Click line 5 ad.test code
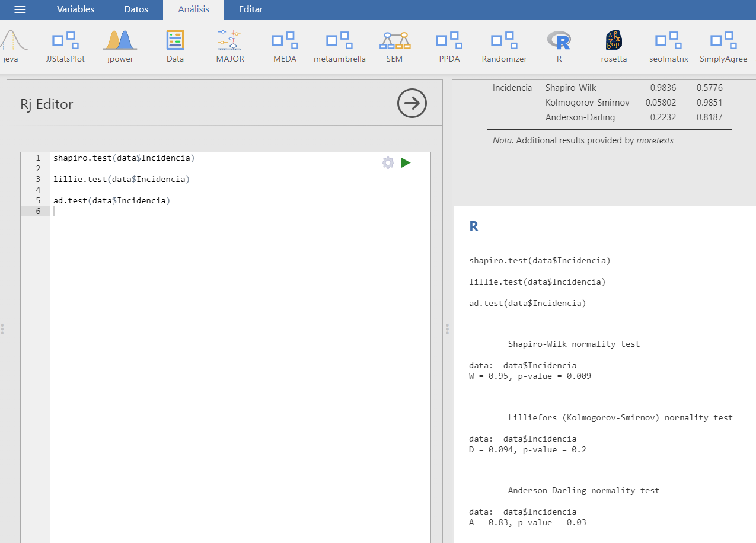Screen dimensions: 756x543 [x=111, y=201]
